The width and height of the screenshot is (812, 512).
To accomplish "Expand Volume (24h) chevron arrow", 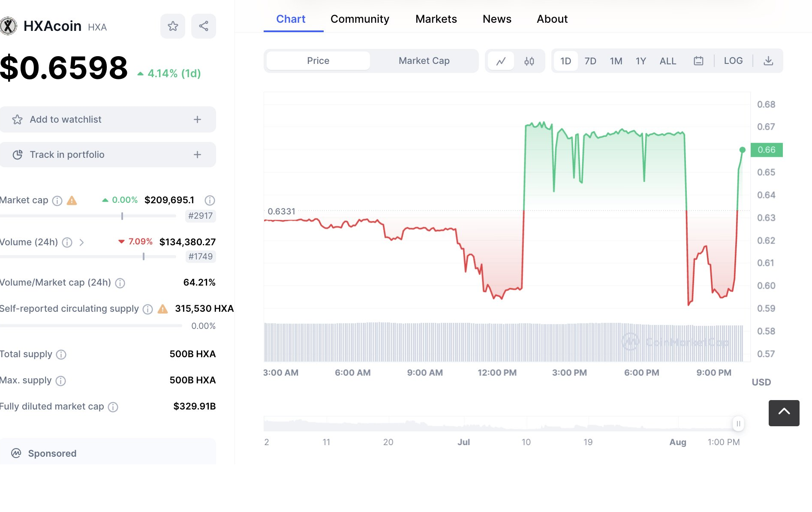I will [81, 243].
